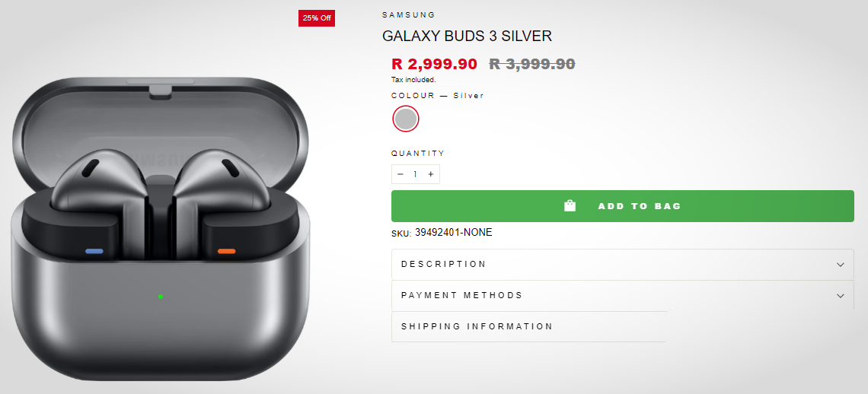The width and height of the screenshot is (868, 394).
Task: Expand the Payment Methods section
Action: [462, 295]
